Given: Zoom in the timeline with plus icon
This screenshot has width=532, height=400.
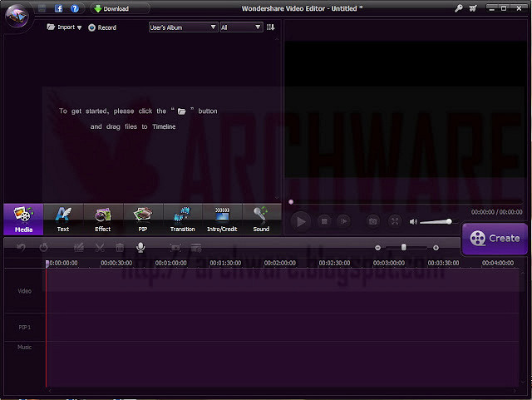Looking at the screenshot, I should [x=436, y=248].
